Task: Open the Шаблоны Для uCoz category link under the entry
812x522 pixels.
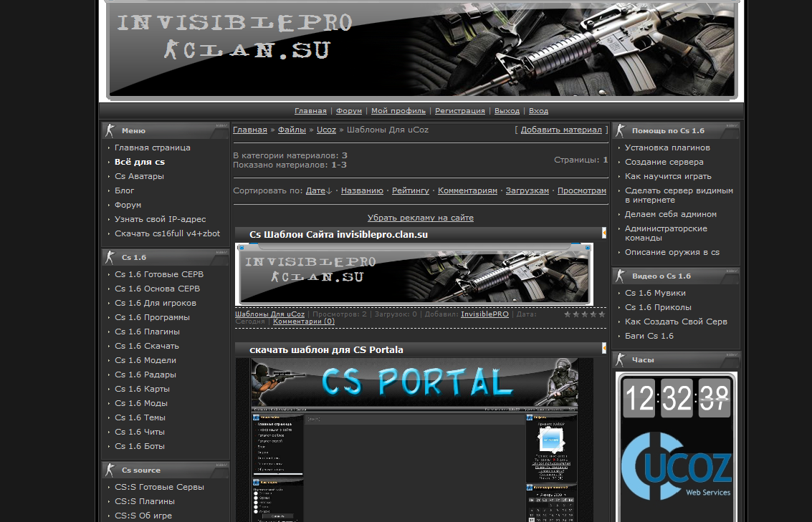Action: tap(269, 314)
